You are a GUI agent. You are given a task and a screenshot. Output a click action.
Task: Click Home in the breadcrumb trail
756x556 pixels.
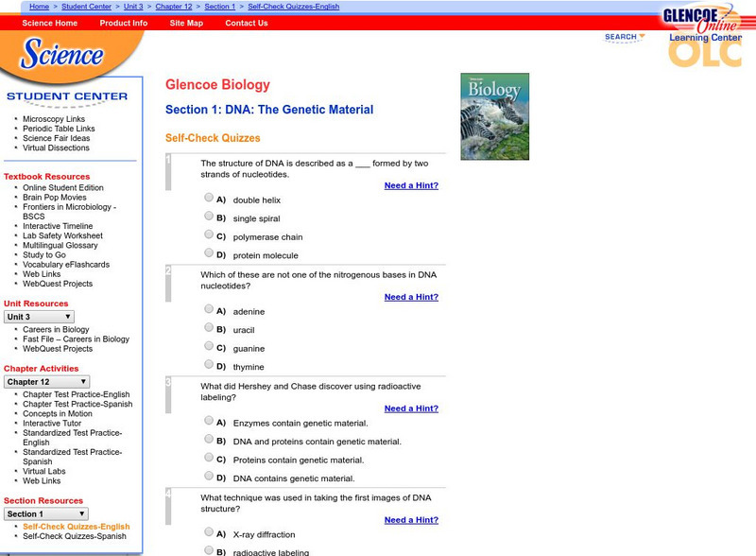point(38,6)
